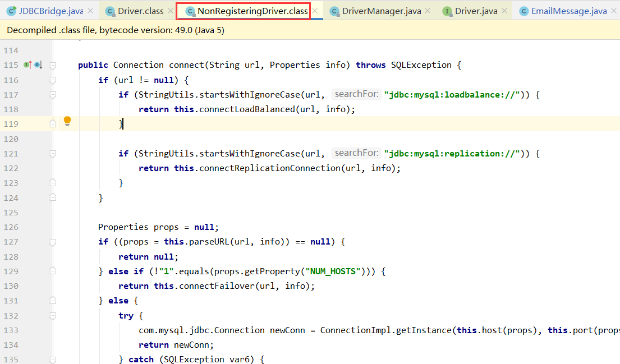Click line number 133 in the gutter

[x=11, y=330]
